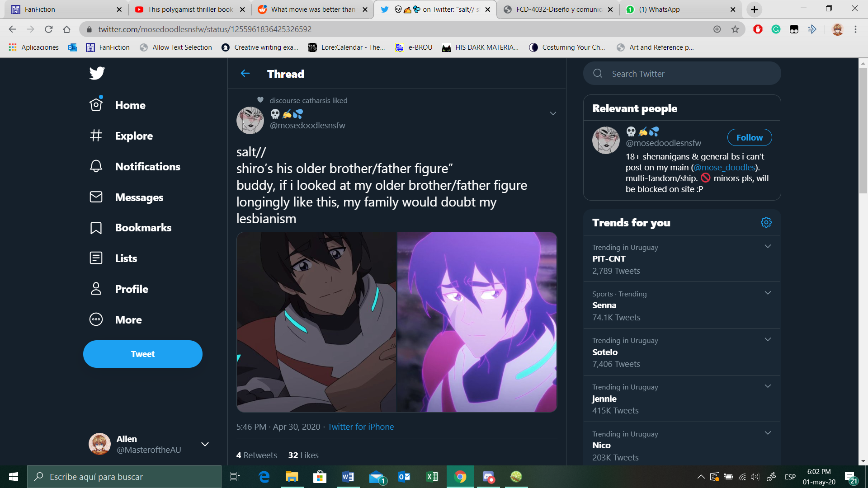Open the right tweet image

pos(476,322)
